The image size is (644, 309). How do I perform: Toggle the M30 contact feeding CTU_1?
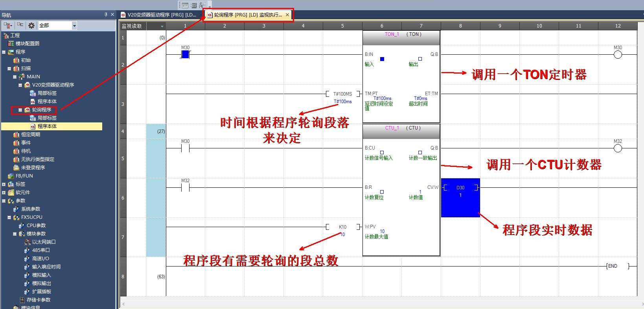185,148
